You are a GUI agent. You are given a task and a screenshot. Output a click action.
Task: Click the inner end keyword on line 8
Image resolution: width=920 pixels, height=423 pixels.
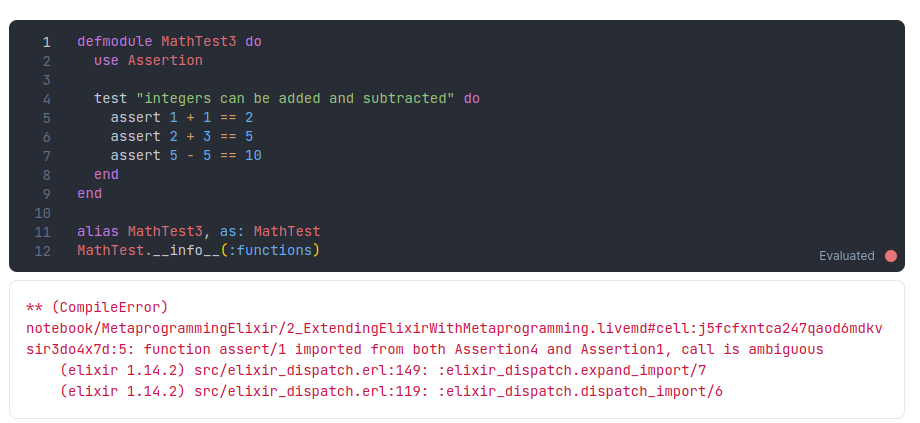click(106, 174)
